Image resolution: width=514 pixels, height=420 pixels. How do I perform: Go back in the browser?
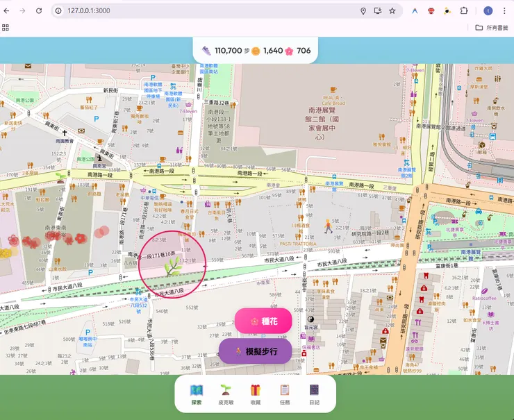pos(6,11)
